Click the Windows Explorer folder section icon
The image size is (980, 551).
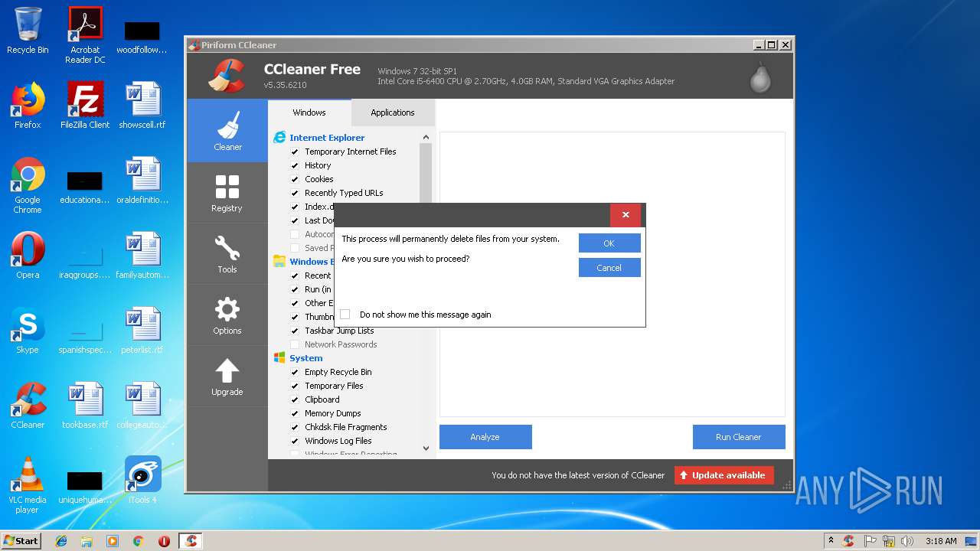coord(279,262)
